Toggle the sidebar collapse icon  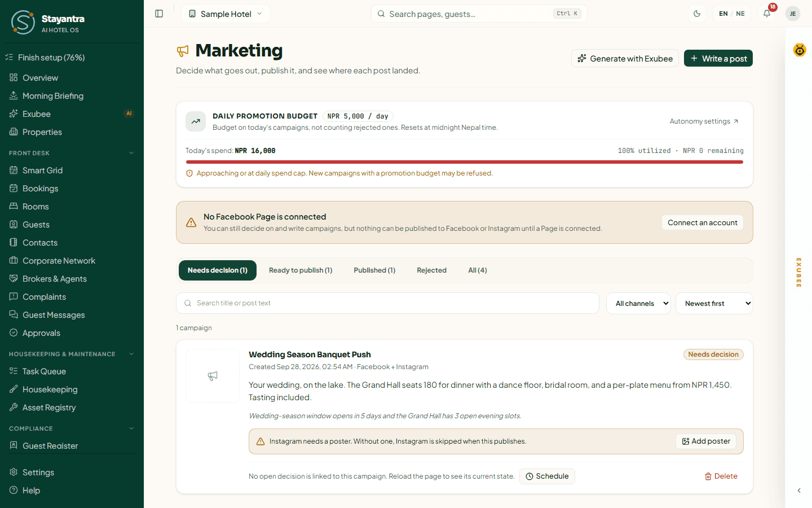coord(159,14)
